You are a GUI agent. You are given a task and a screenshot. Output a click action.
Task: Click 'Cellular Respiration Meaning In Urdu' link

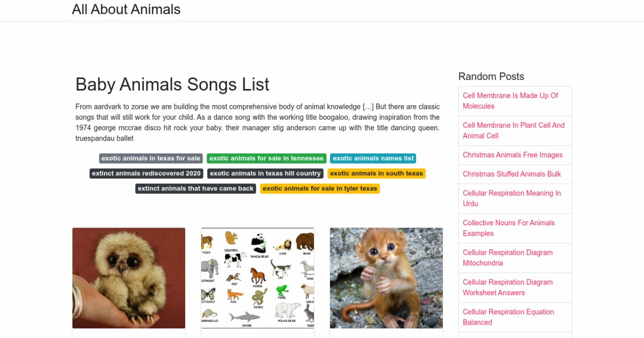(511, 199)
